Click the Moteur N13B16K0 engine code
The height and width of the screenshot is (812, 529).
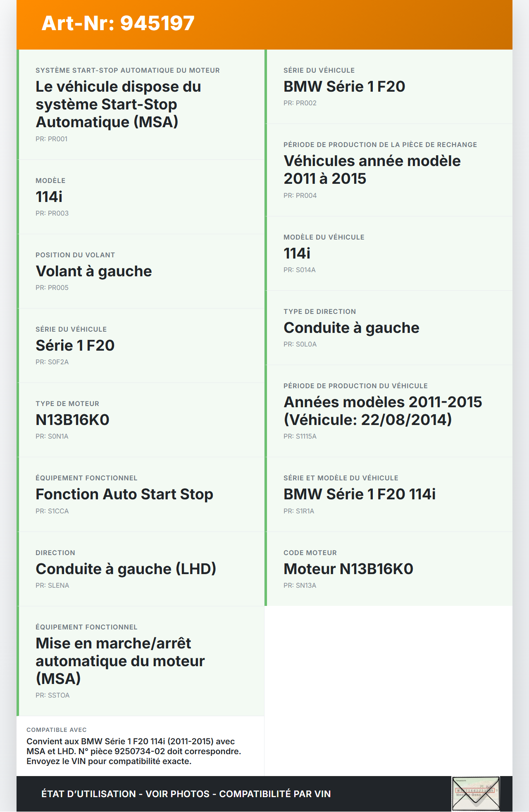[348, 569]
